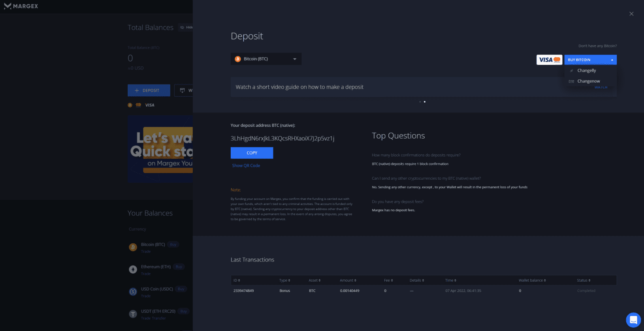Click Trade under Ethereum (ETH)
Image resolution: width=644 pixels, height=331 pixels.
146,274
